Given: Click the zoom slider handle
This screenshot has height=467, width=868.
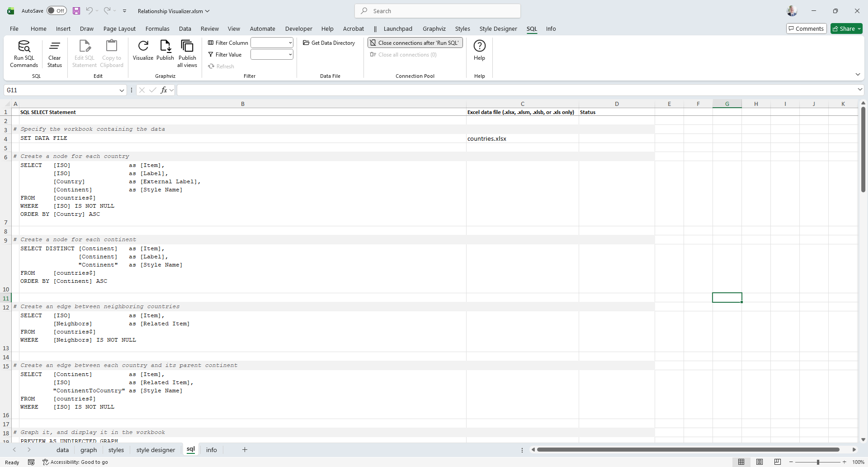Looking at the screenshot, I should click(818, 462).
